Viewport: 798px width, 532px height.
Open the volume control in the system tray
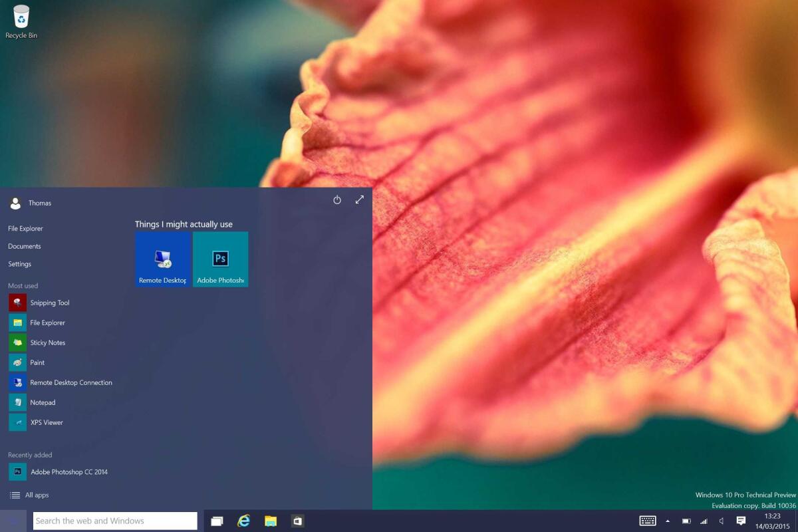point(720,521)
